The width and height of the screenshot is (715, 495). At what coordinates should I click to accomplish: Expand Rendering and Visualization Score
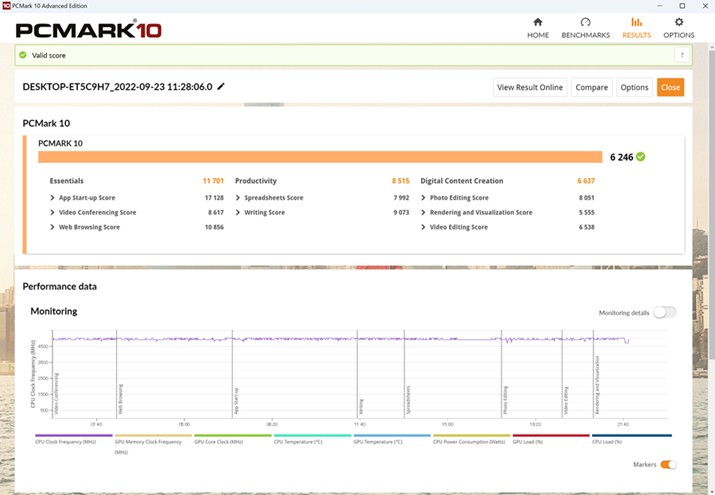pyautogui.click(x=423, y=212)
